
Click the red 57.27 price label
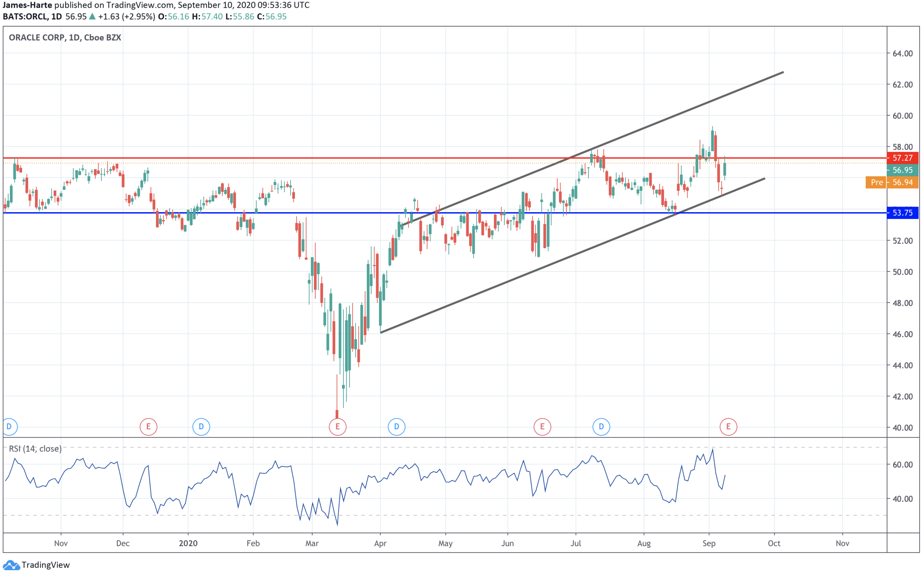click(x=902, y=158)
